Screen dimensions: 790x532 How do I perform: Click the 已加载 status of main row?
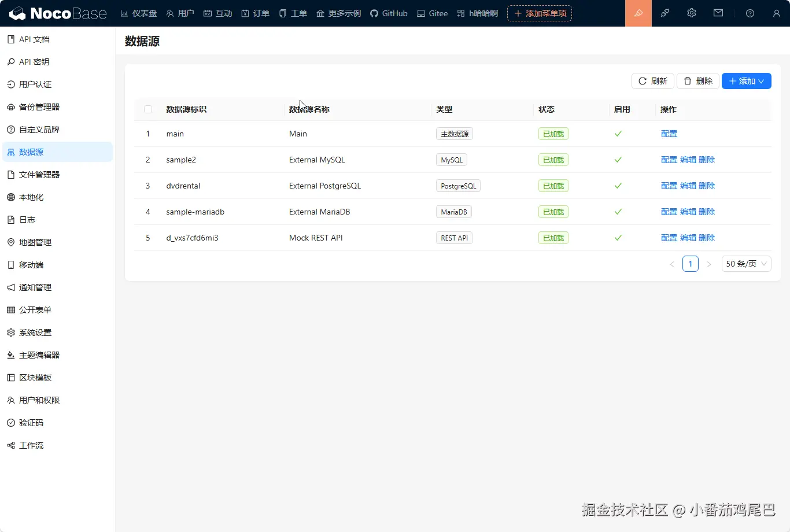pyautogui.click(x=553, y=134)
